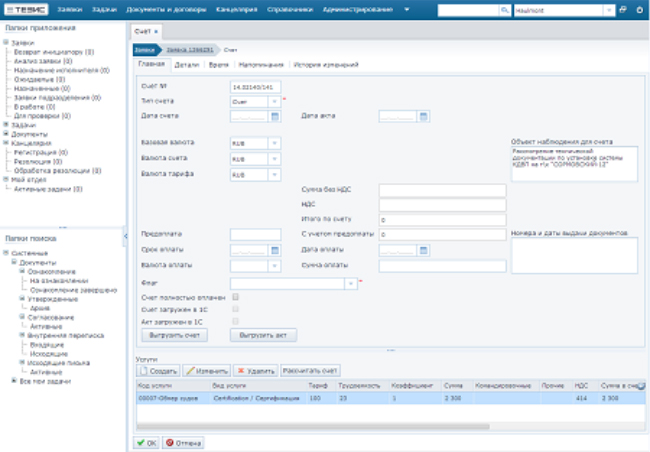The width and height of the screenshot is (650, 452).
Task: Click Выгрузить акт button
Action: pyautogui.click(x=263, y=335)
